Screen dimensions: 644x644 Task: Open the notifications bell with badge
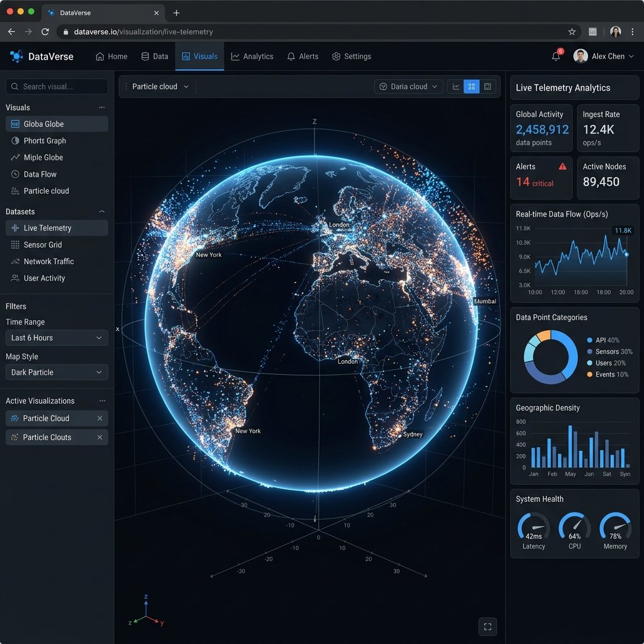coord(557,55)
